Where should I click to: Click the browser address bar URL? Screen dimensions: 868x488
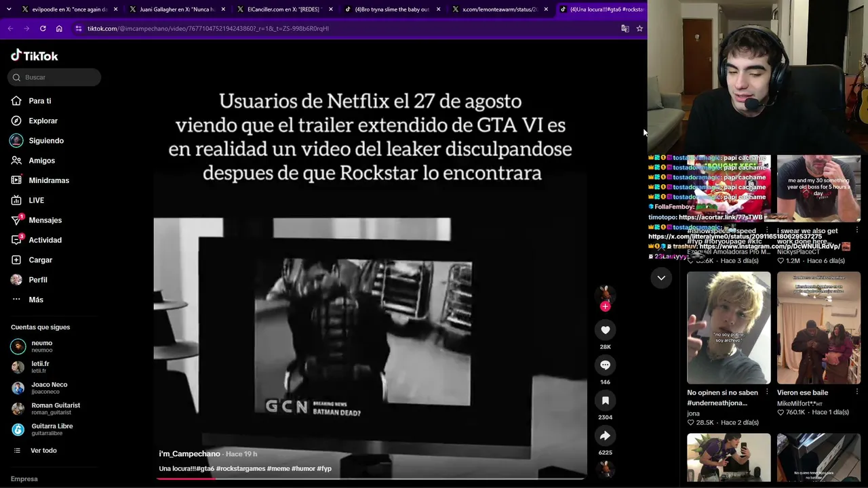(208, 28)
